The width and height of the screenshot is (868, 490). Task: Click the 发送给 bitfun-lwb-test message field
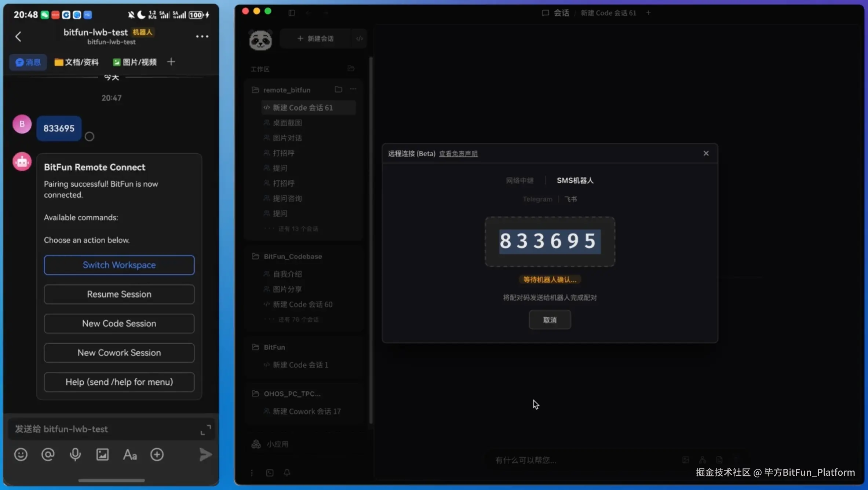tap(112, 429)
